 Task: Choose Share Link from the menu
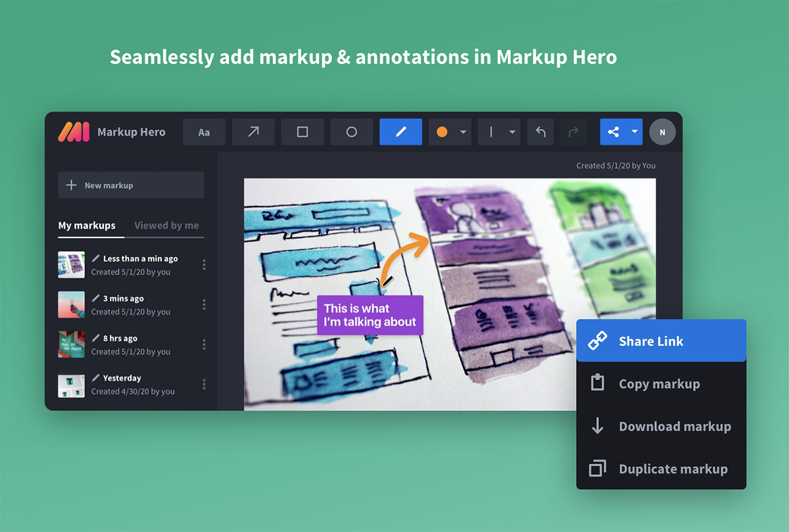pyautogui.click(x=661, y=341)
